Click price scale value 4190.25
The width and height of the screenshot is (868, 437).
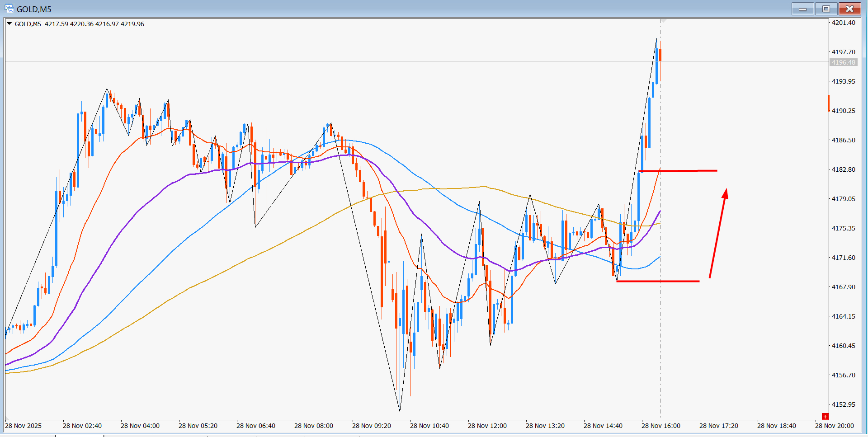tap(844, 111)
